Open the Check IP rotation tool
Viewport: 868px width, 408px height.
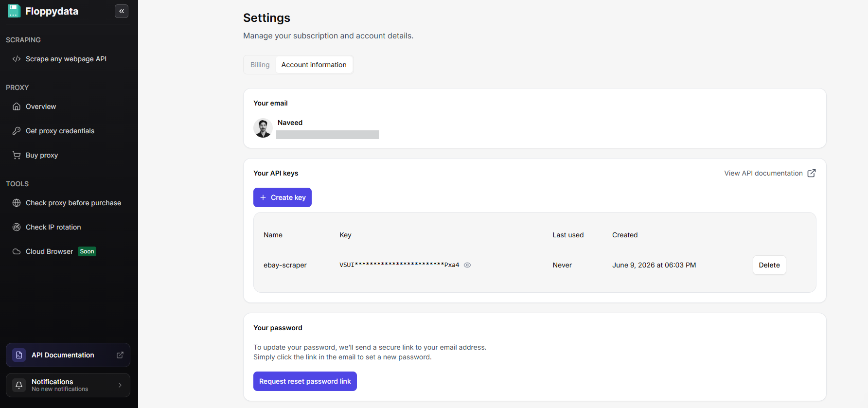[x=53, y=227]
